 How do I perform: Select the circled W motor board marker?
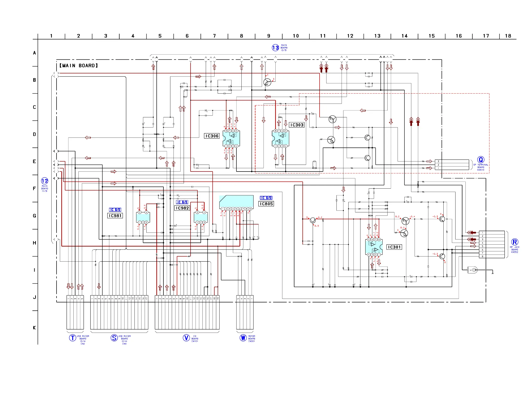click(x=243, y=338)
